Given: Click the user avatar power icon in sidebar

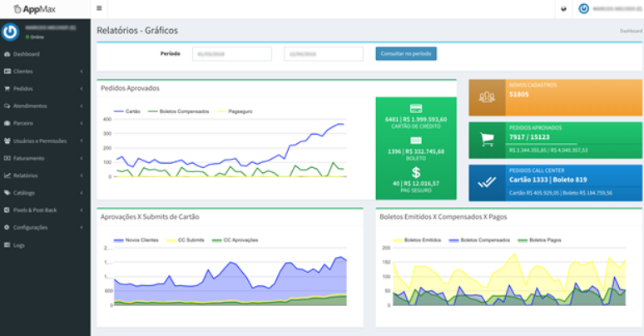Looking at the screenshot, I should [11, 32].
